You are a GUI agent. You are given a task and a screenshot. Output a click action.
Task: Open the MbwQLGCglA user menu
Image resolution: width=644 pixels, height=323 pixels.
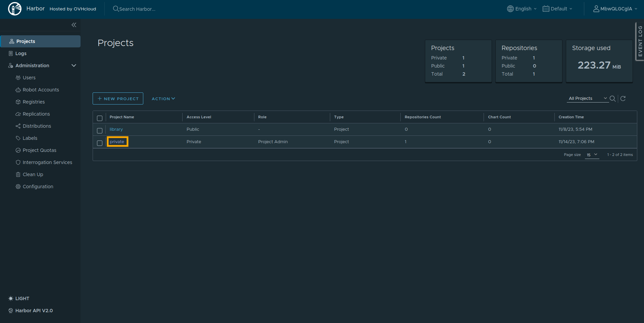[x=615, y=9]
